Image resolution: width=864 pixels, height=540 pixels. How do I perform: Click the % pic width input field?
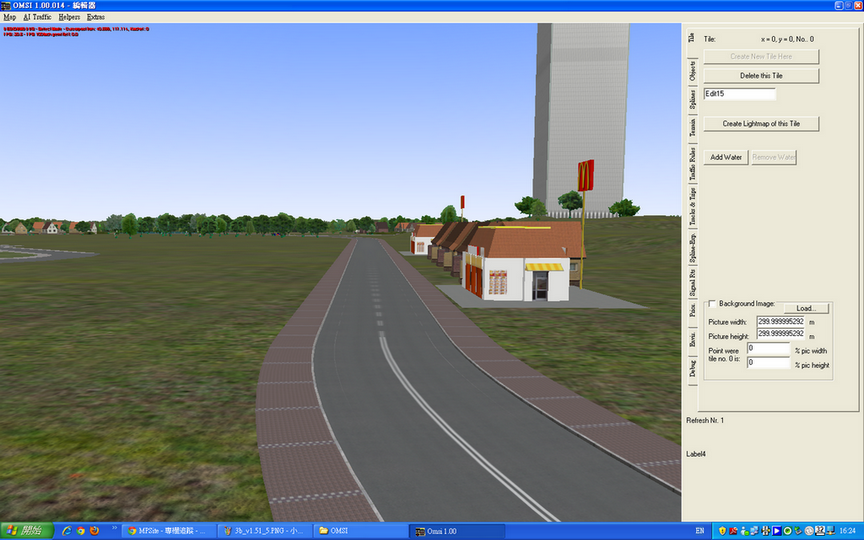[768, 348]
